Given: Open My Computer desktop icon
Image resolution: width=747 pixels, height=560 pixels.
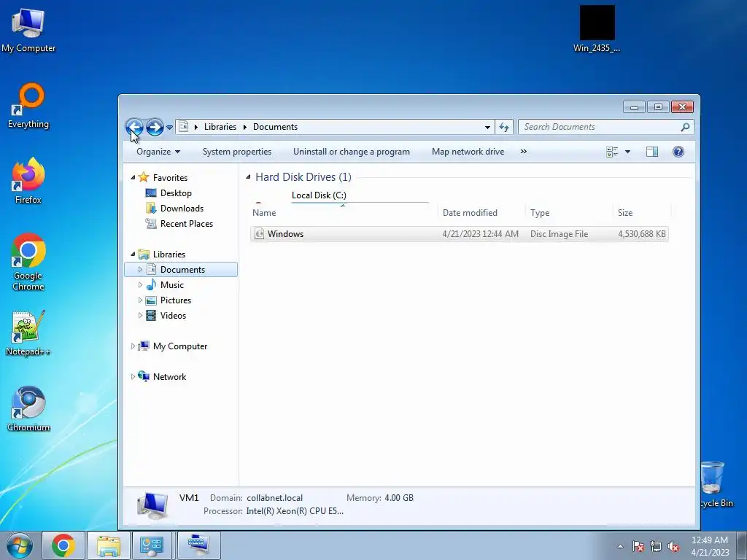Looking at the screenshot, I should tap(28, 29).
